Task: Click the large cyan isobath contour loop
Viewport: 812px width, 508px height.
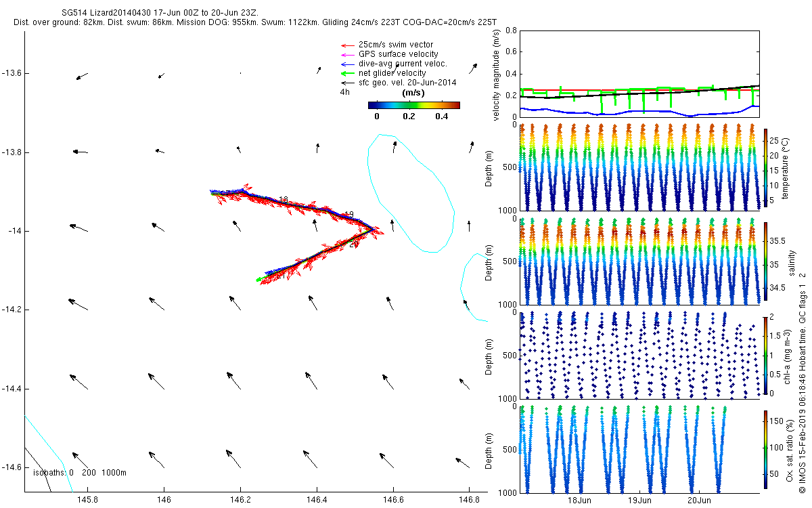Action: [410, 194]
